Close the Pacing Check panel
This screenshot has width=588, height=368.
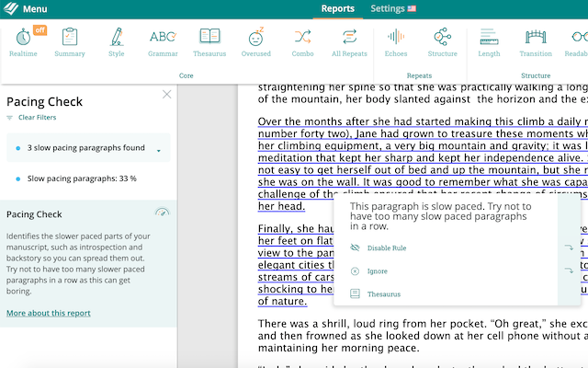(167, 94)
